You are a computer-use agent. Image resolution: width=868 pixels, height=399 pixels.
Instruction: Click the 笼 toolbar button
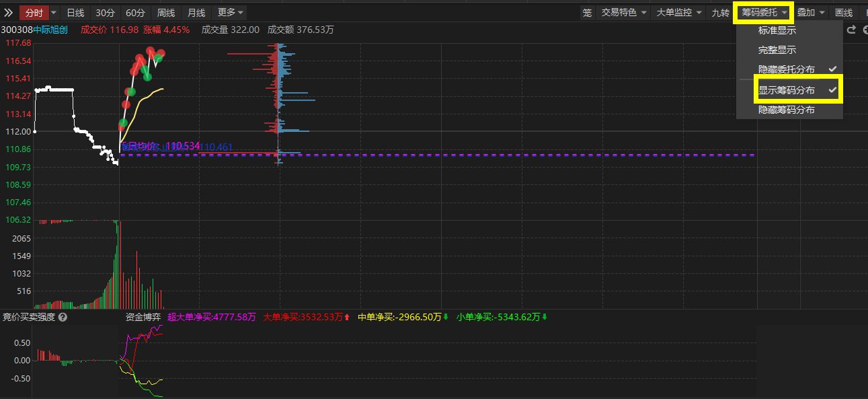click(587, 12)
